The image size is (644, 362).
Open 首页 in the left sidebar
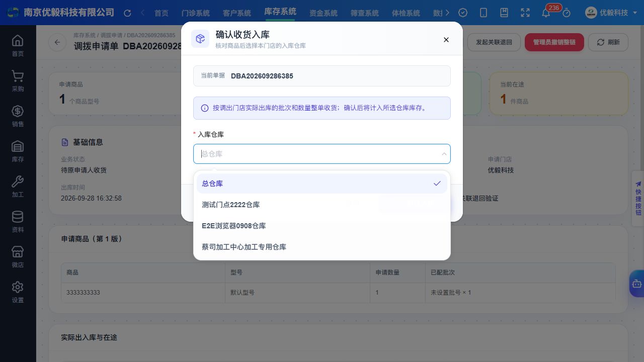(18, 45)
